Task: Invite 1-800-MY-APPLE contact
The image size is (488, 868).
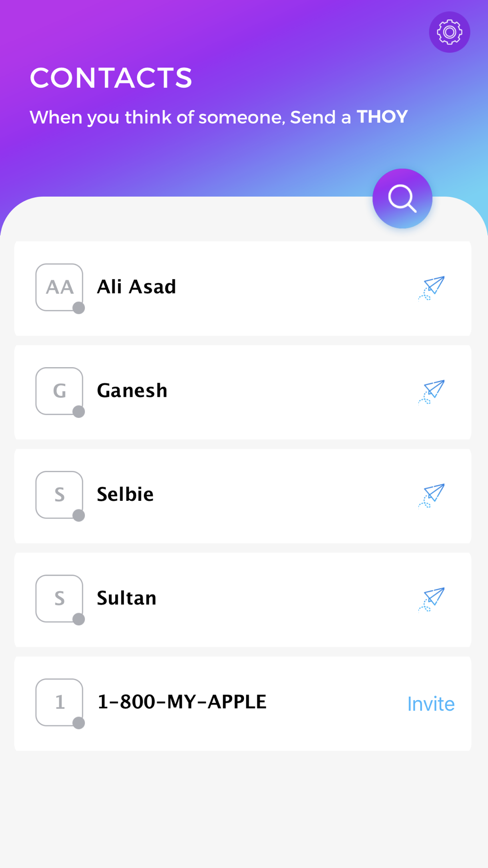Action: click(431, 703)
